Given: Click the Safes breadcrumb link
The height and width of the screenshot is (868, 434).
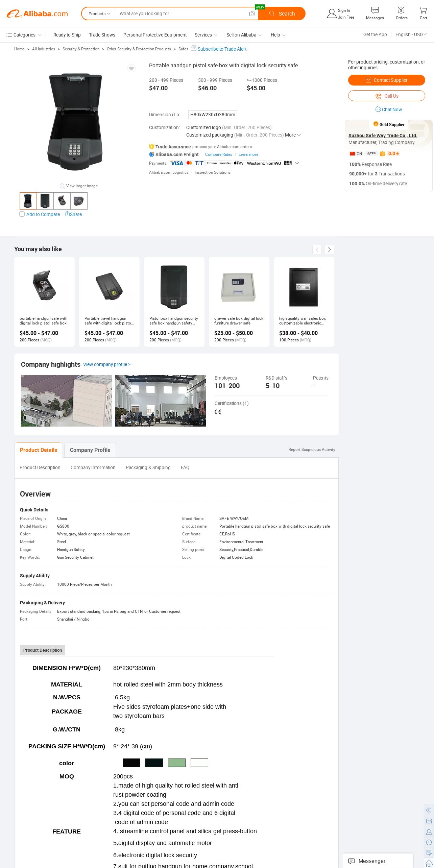Looking at the screenshot, I should [x=183, y=49].
